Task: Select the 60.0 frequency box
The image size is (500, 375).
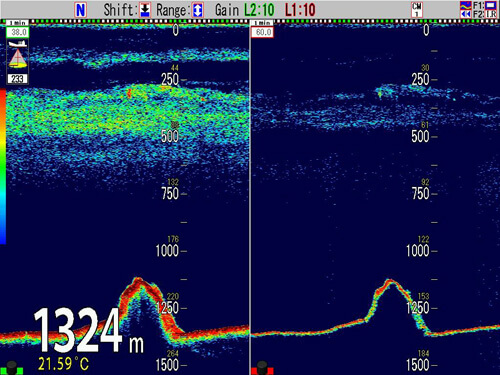Action: tap(262, 32)
